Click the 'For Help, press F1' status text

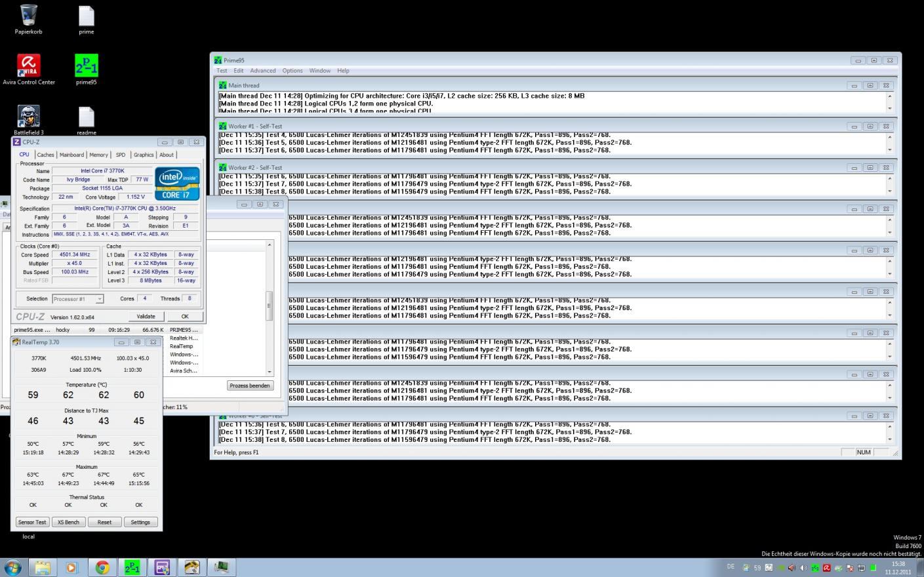pos(236,452)
